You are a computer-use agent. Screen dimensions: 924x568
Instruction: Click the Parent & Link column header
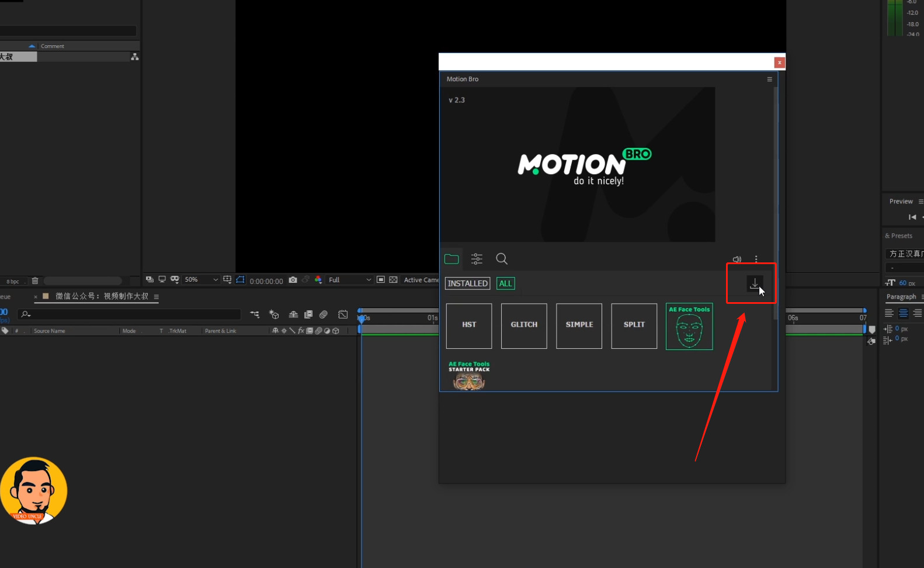[220, 331]
